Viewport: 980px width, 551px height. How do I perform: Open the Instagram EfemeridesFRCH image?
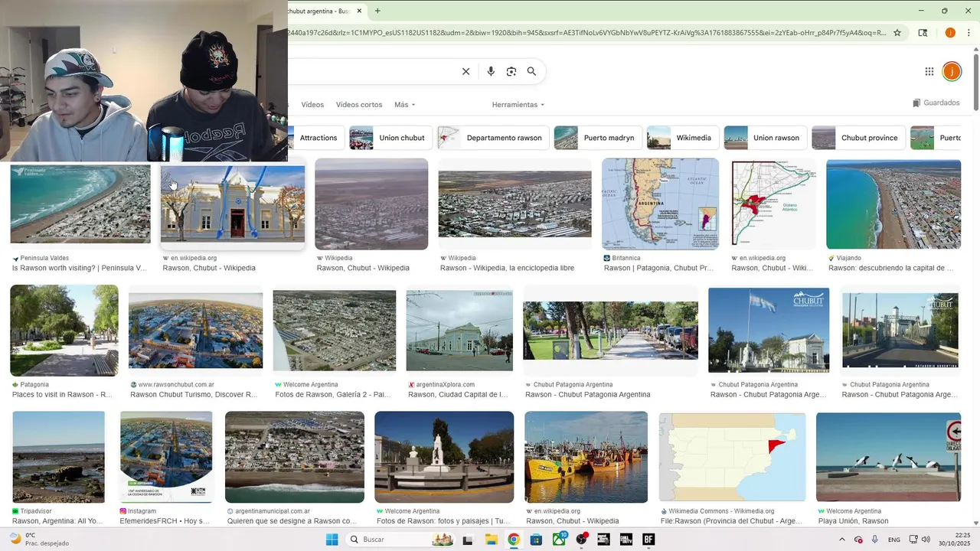coord(166,457)
